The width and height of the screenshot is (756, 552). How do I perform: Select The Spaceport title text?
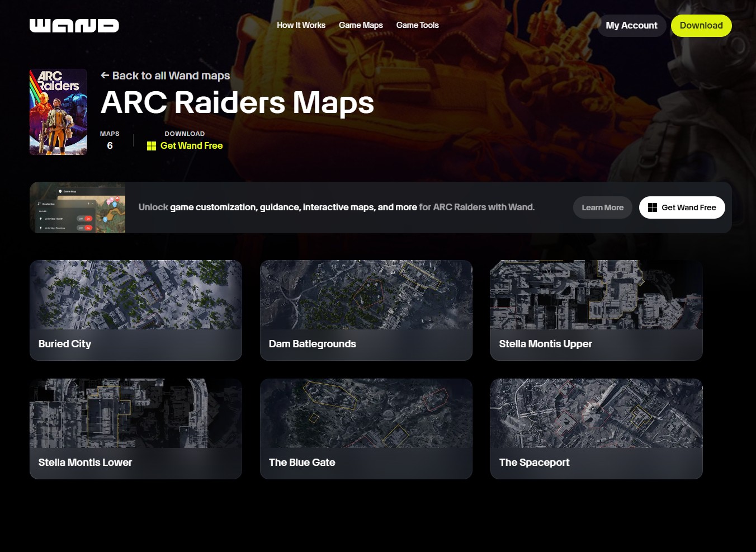[x=535, y=463]
